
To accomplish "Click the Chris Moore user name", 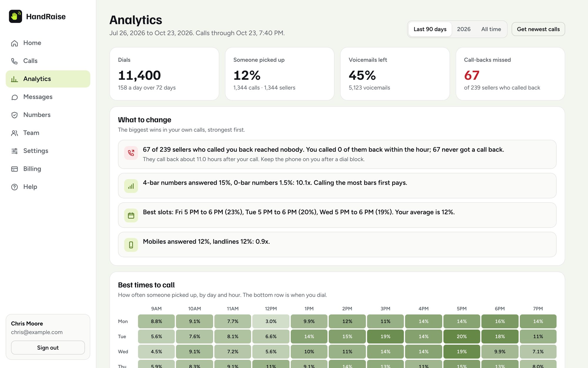I will pos(27,324).
